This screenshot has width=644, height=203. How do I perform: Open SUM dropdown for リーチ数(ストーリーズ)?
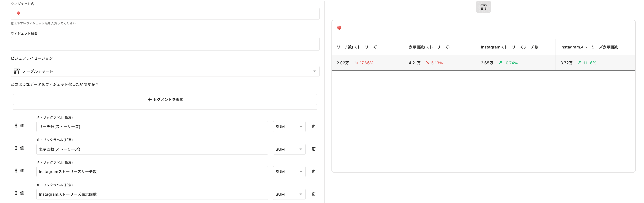tap(289, 127)
